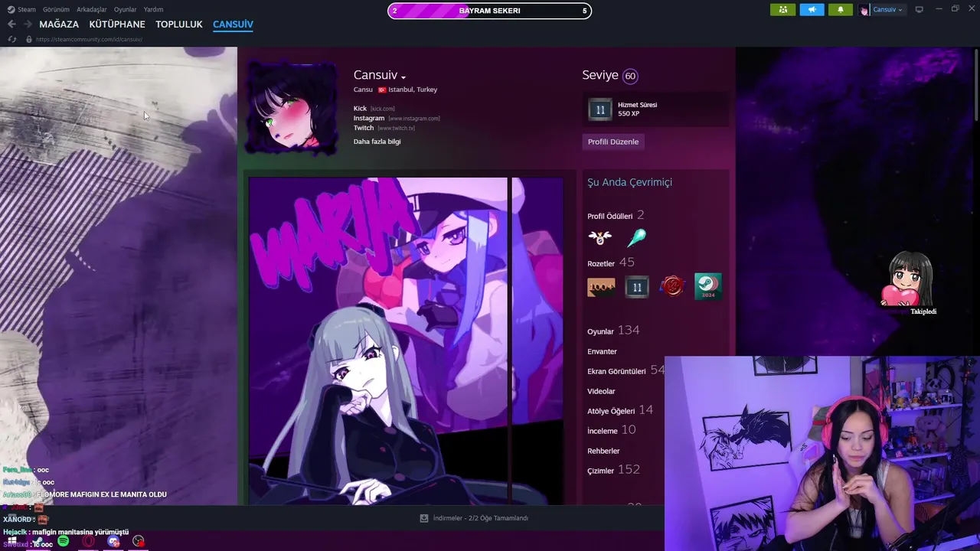This screenshot has height=551, width=980.
Task: Open the Kick profile link
Action: coord(360,109)
